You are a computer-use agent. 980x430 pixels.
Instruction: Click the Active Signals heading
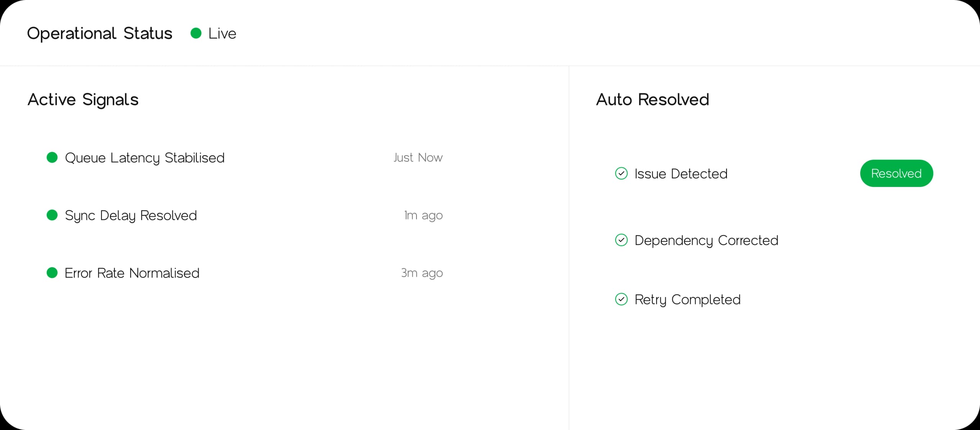83,100
